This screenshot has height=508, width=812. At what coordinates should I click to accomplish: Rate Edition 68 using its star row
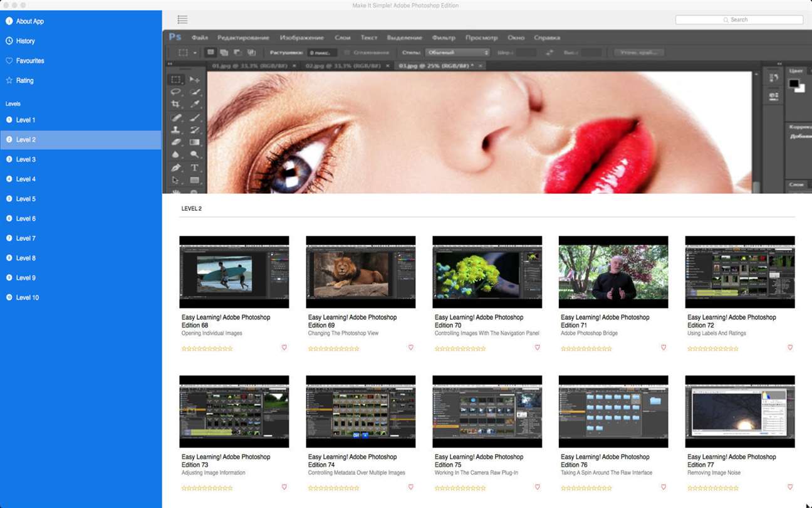[x=207, y=349]
